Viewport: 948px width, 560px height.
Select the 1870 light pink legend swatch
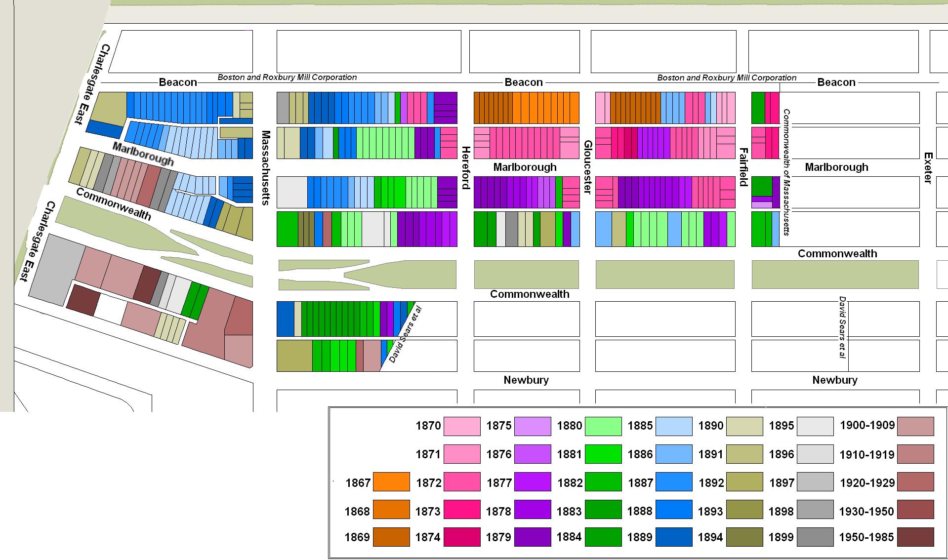coord(462,426)
